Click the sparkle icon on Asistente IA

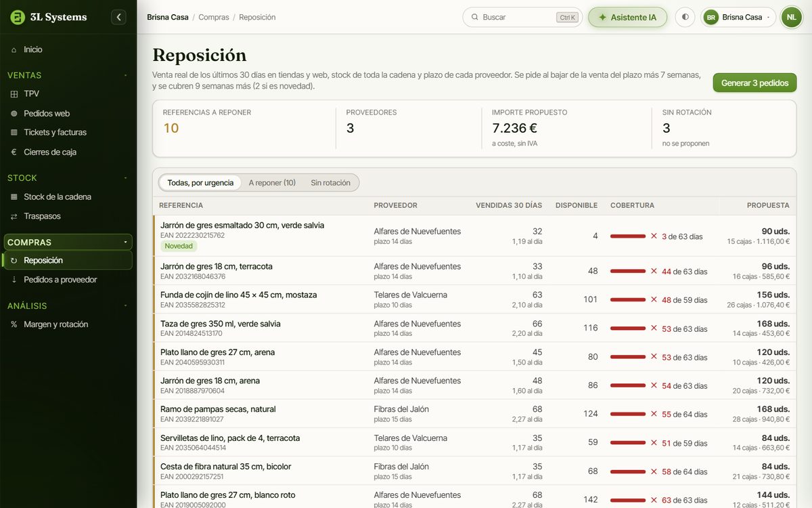(x=602, y=17)
